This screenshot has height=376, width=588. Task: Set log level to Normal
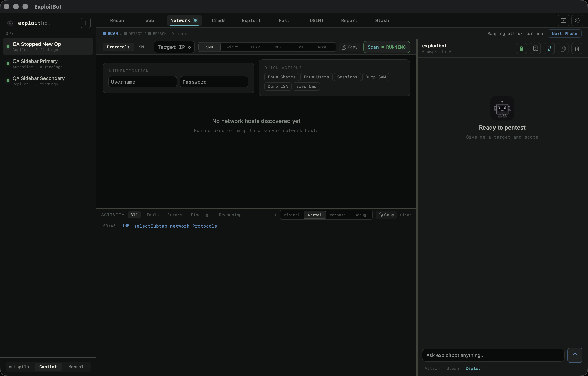tap(314, 215)
